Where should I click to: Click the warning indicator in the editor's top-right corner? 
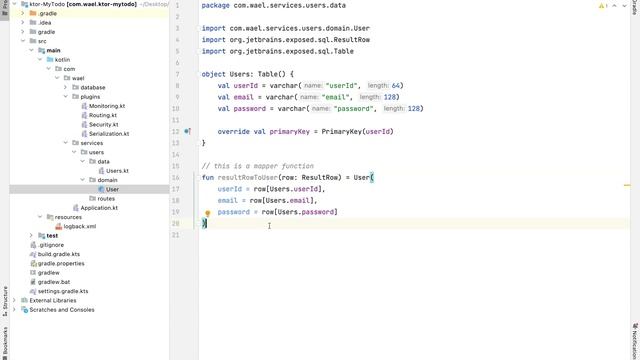coord(603,6)
